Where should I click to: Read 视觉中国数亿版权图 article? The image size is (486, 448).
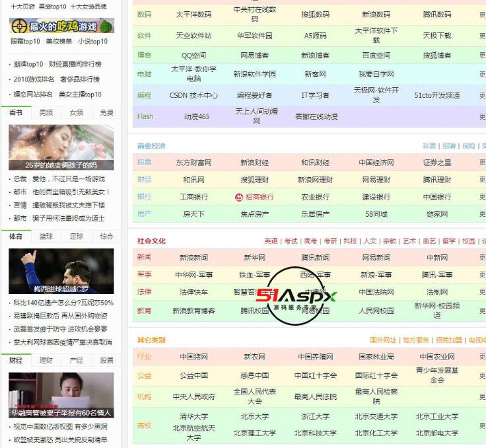pyautogui.click(x=61, y=427)
